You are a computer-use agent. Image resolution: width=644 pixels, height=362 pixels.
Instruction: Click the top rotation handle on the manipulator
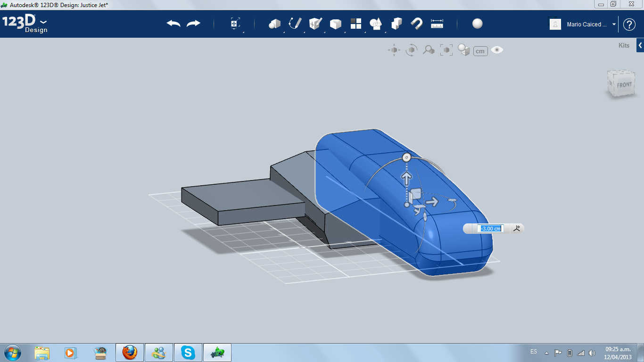[x=406, y=157]
